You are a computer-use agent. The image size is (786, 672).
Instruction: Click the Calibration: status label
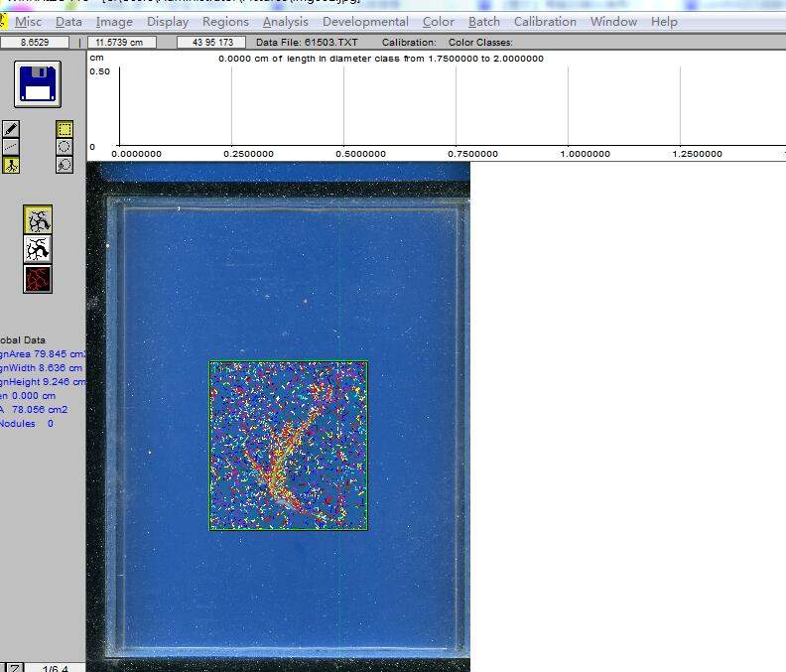[409, 43]
